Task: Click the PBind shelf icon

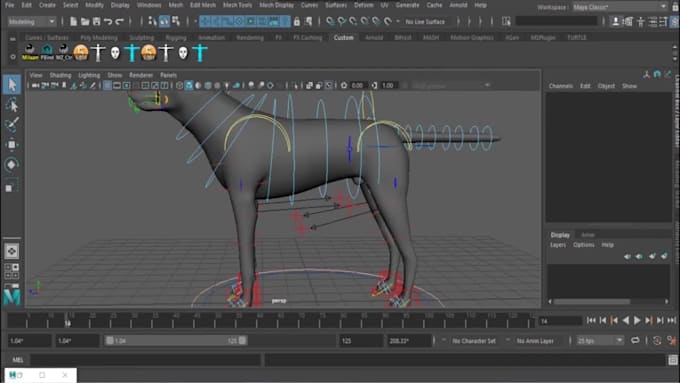Action: (x=47, y=52)
